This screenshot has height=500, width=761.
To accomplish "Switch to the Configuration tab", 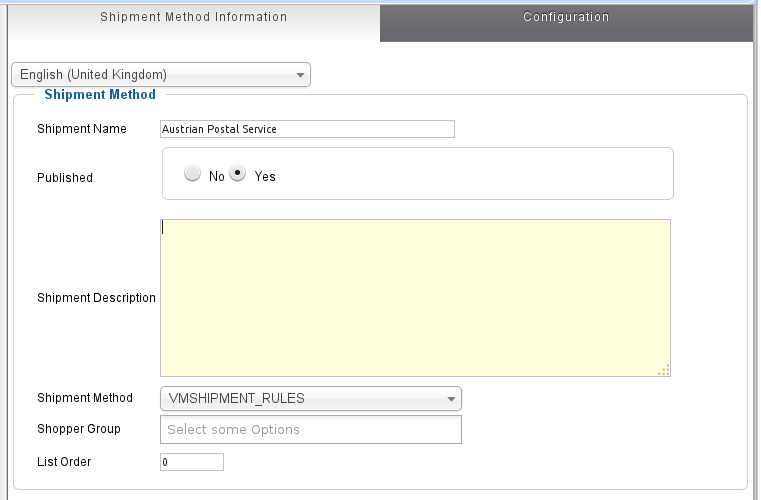I will [565, 17].
